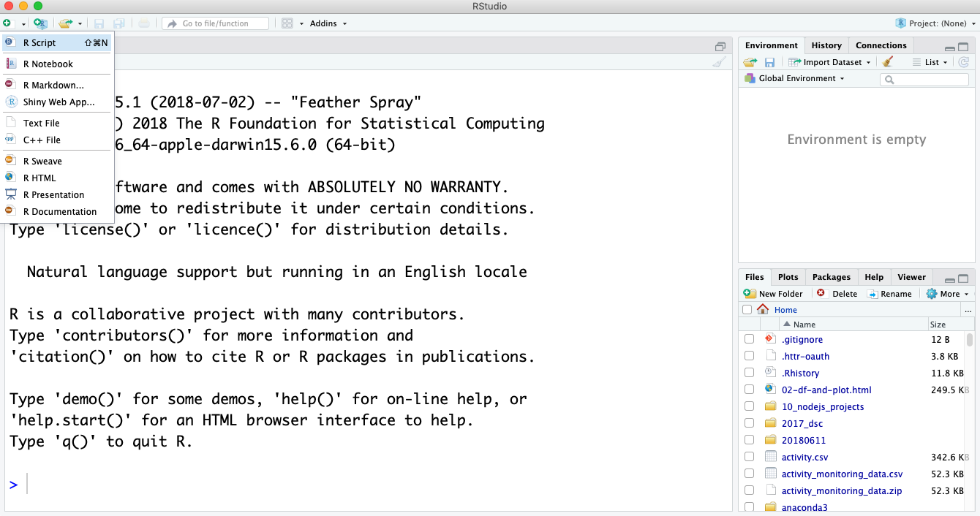Viewport: 980px width, 516px height.
Task: Refresh the Environment pane
Action: [964, 62]
